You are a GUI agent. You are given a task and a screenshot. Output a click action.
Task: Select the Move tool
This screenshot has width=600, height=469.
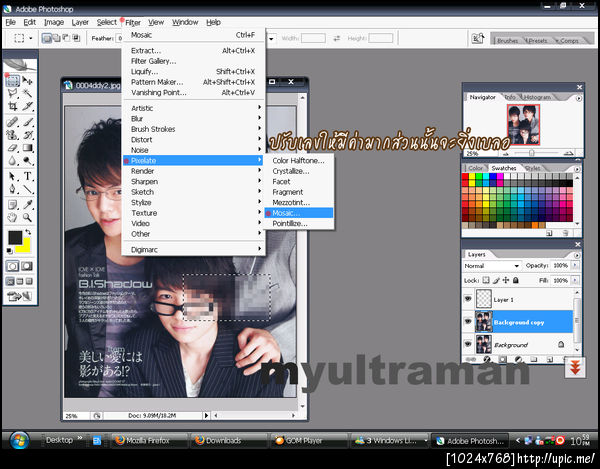click(x=28, y=80)
